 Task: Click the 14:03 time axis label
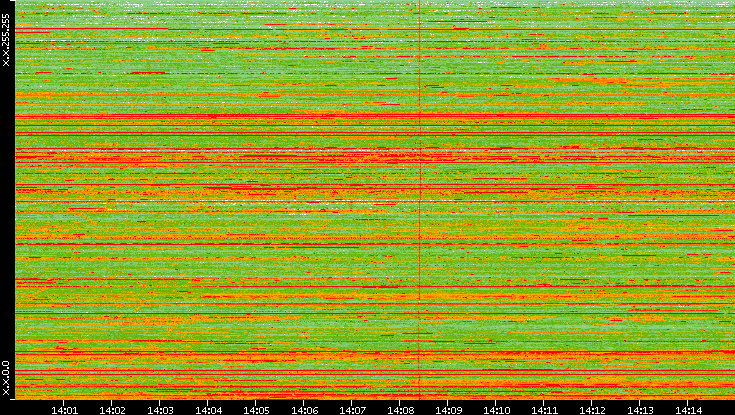click(x=160, y=410)
